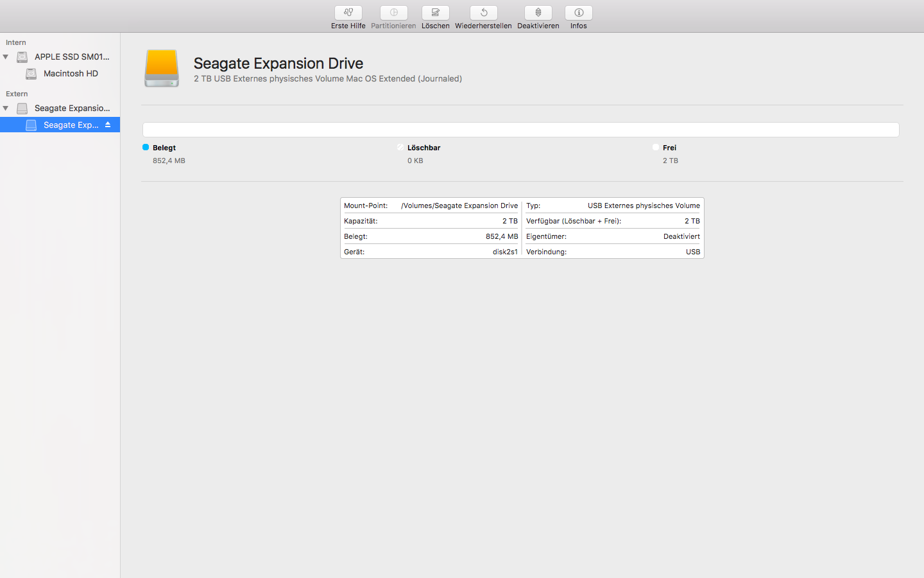Click the Typ label
924x578 pixels.
click(x=533, y=206)
